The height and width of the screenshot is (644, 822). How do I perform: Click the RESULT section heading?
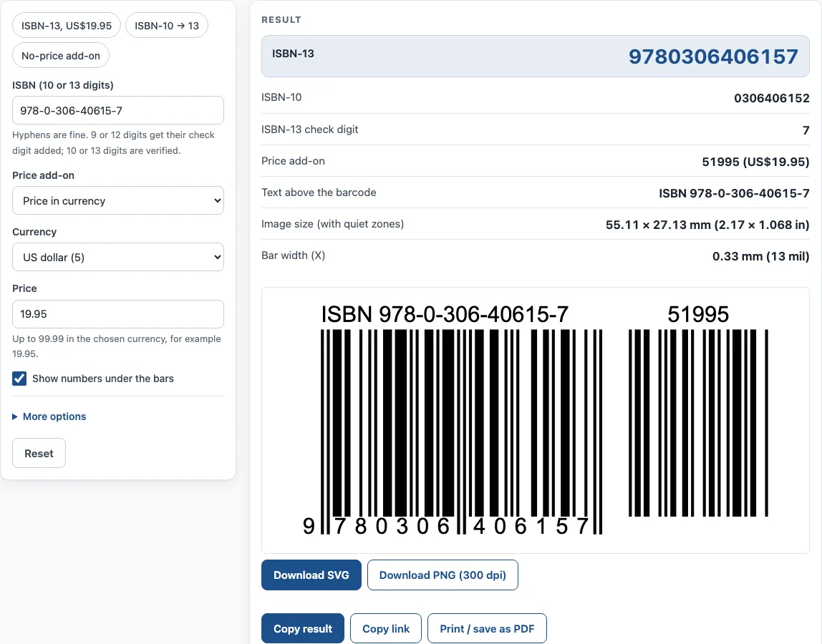point(281,20)
